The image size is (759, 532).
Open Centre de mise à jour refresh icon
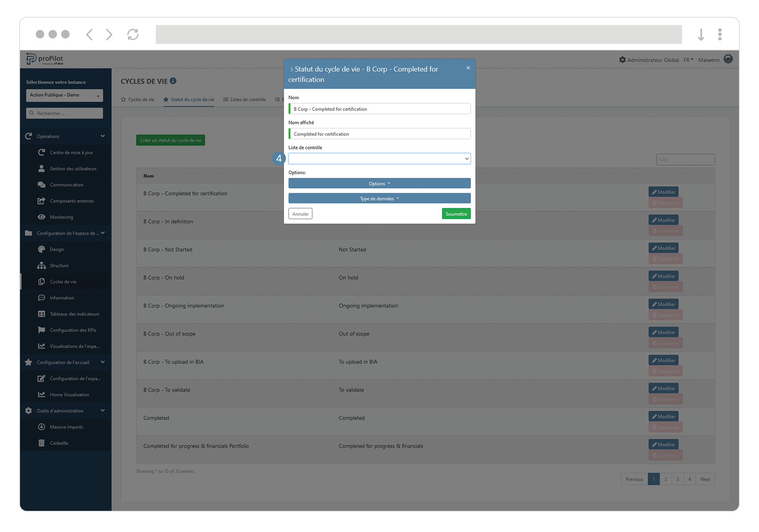(x=42, y=152)
